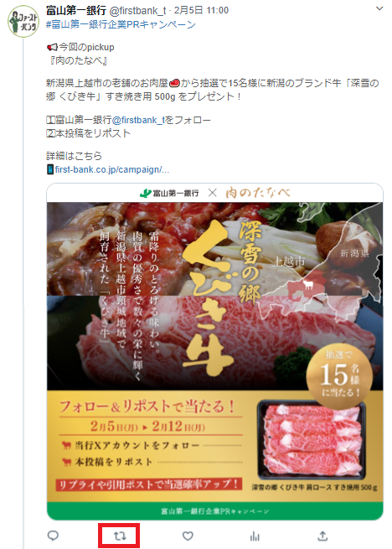The width and height of the screenshot is (392, 549).
Task: Open the share upload icon
Action: (322, 536)
